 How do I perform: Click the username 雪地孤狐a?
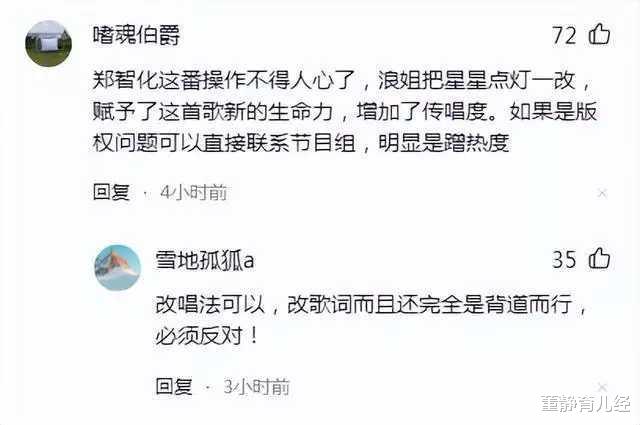(x=204, y=260)
